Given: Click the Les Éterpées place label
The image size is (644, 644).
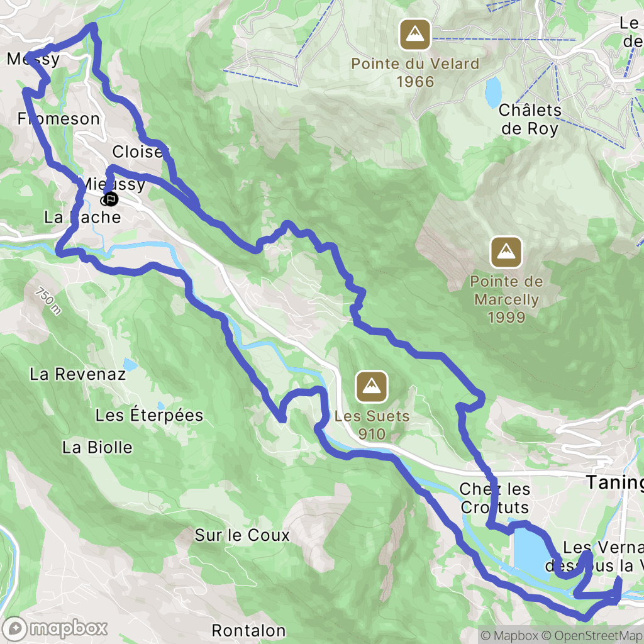Looking at the screenshot, I should (150, 414).
